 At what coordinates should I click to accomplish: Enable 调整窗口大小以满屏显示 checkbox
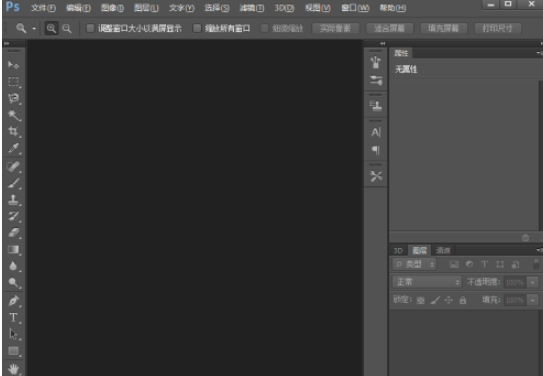90,28
